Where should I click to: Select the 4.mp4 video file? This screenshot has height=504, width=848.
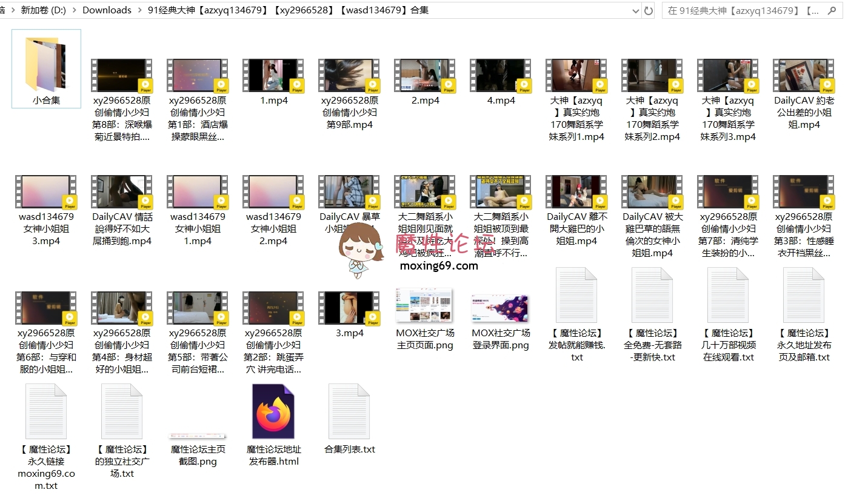click(x=501, y=76)
